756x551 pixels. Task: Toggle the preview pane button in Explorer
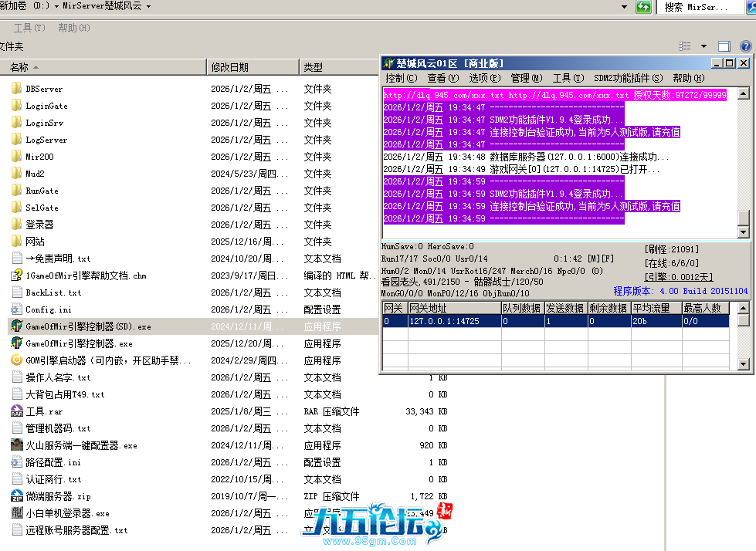click(x=724, y=46)
